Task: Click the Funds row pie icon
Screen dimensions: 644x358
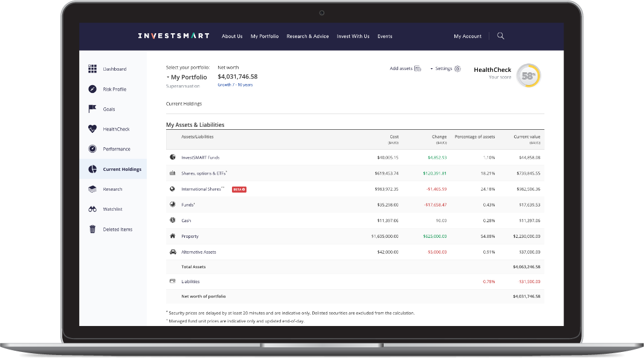Action: [x=173, y=204]
